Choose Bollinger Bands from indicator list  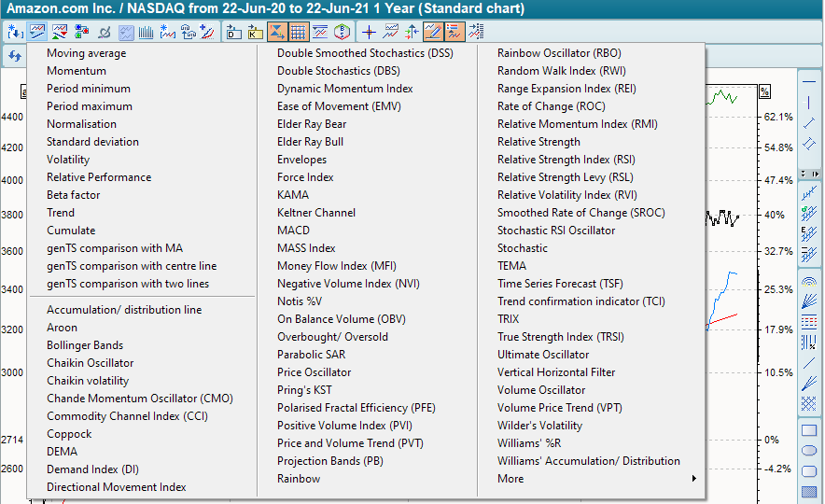tap(85, 345)
